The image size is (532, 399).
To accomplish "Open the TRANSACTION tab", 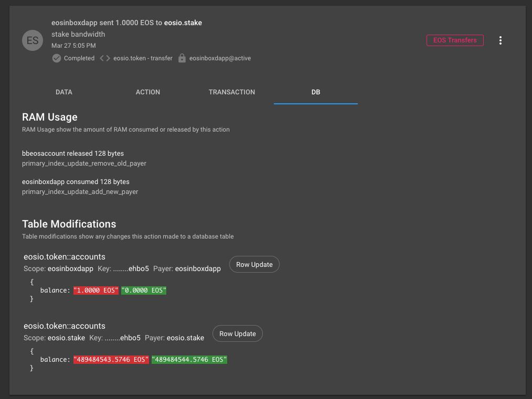I will tap(232, 92).
